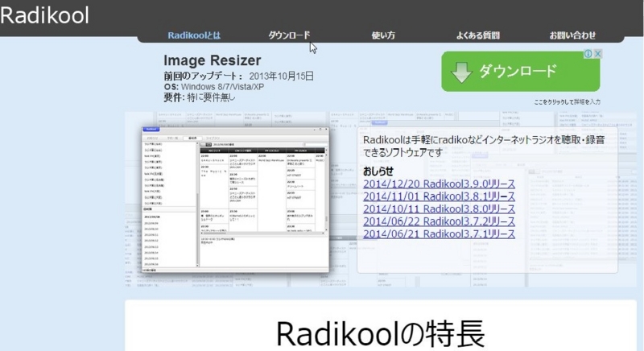Viewport: 644px width, 351px height.
Task: Open the ad info icon
Action: pos(588,54)
